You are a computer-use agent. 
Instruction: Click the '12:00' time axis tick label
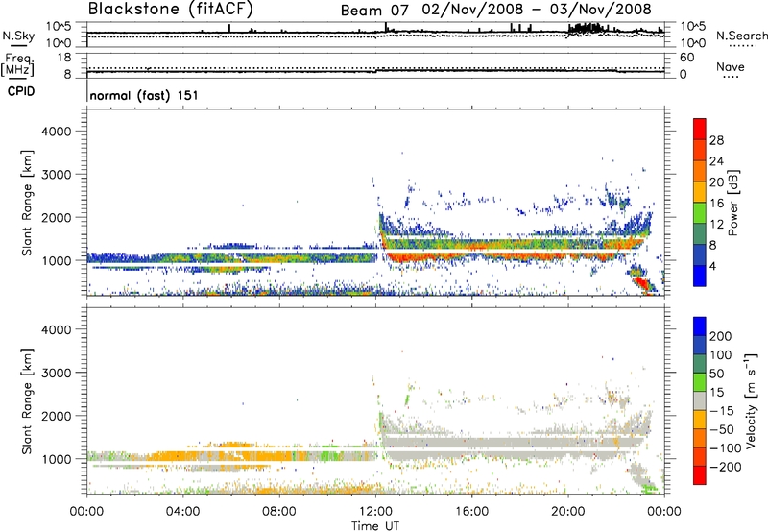(375, 512)
